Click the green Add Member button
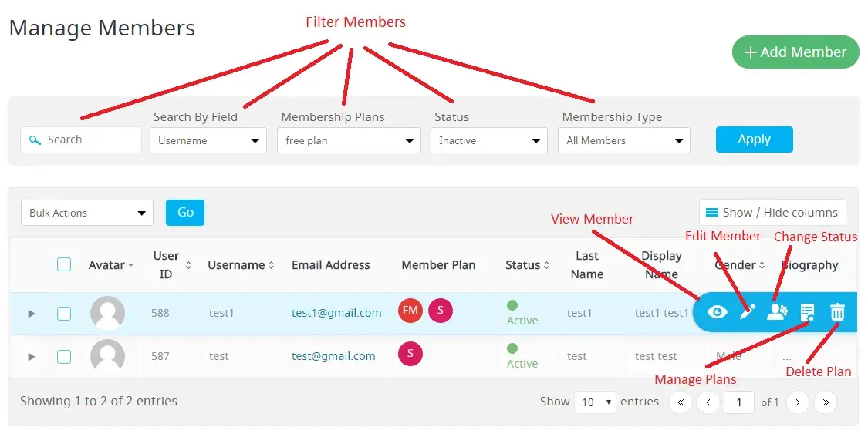The image size is (868, 437). click(x=795, y=52)
